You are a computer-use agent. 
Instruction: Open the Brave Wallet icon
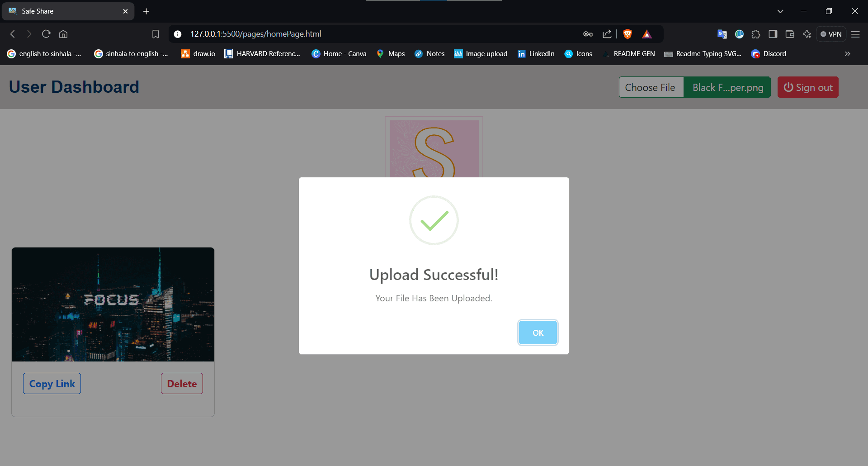[x=790, y=34]
